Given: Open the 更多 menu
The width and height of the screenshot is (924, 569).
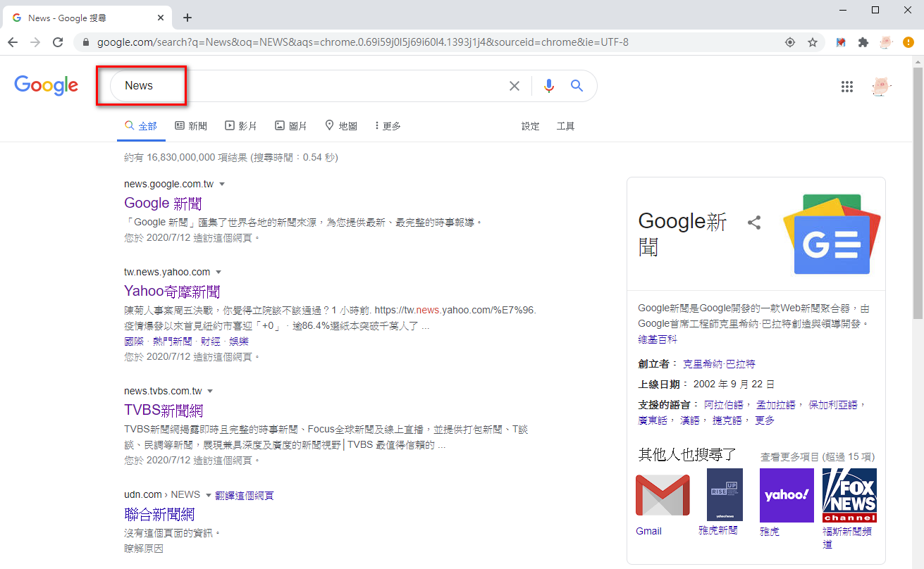Looking at the screenshot, I should tap(388, 126).
